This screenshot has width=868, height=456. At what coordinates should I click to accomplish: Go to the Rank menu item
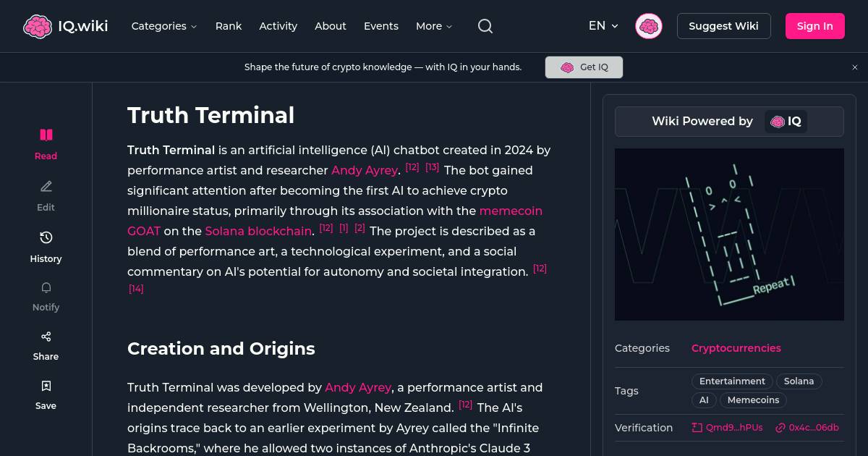(x=229, y=26)
